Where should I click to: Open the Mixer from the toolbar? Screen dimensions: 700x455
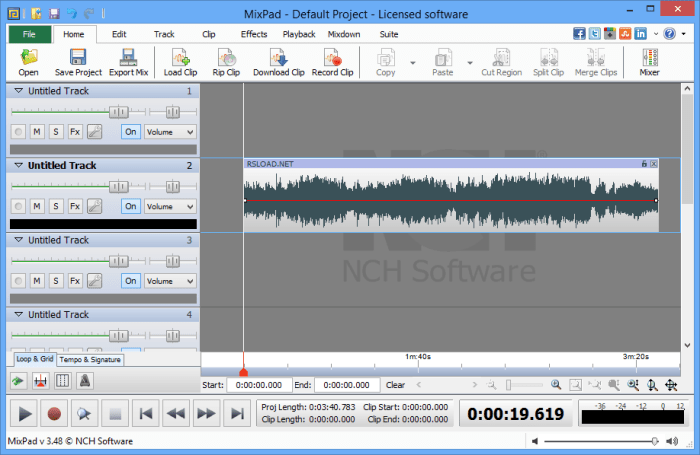650,63
